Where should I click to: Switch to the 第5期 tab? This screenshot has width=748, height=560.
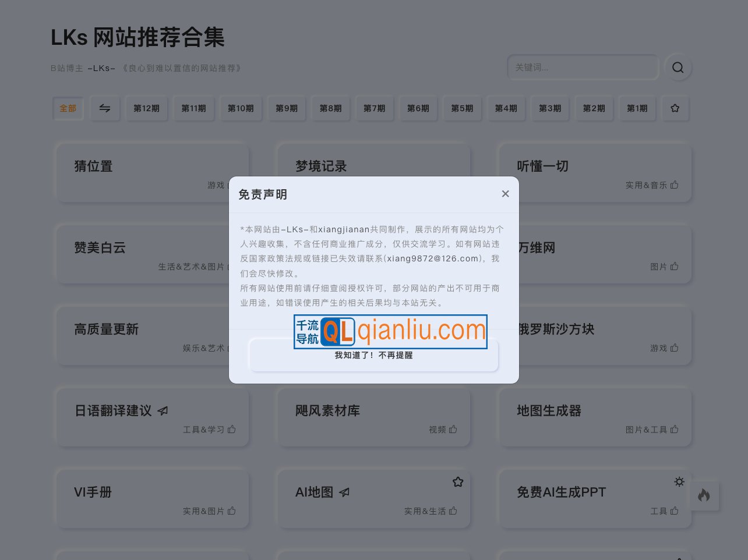click(x=462, y=108)
